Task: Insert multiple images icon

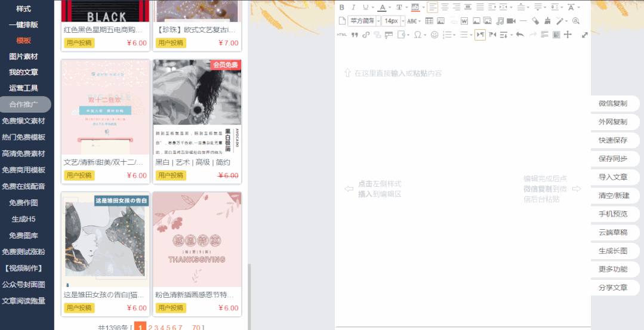Action: [488, 20]
